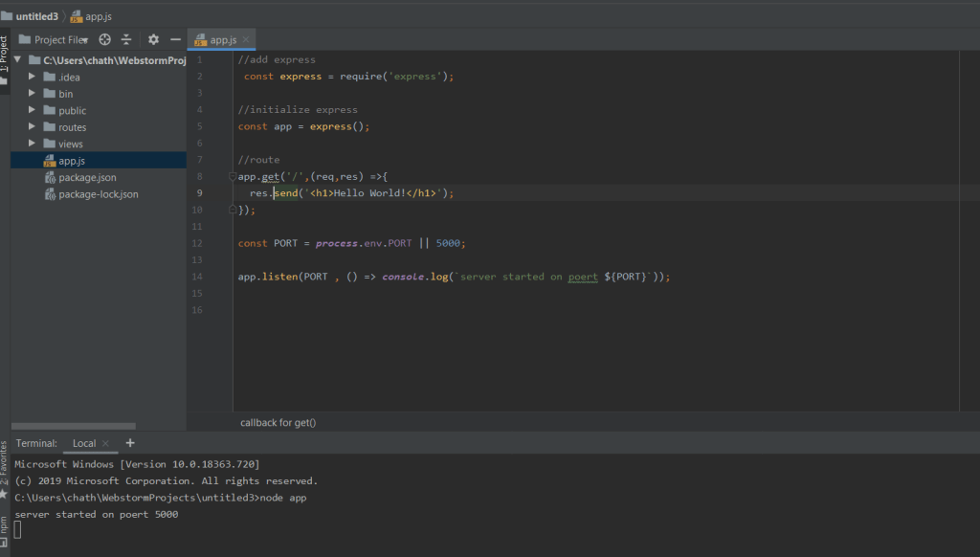Hide the Project panel with minus icon
Screen dimensions: 980x557
pyautogui.click(x=175, y=39)
